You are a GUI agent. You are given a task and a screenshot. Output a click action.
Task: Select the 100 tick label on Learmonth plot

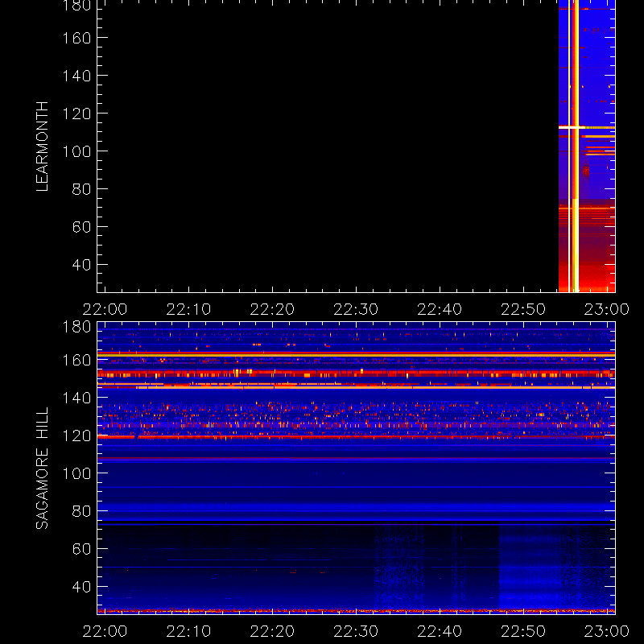[x=76, y=151]
